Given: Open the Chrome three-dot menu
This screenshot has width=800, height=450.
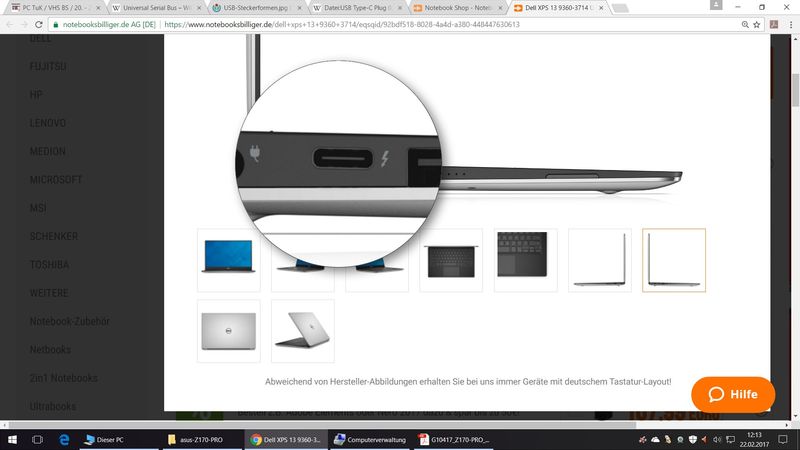Looking at the screenshot, I should click(x=790, y=24).
